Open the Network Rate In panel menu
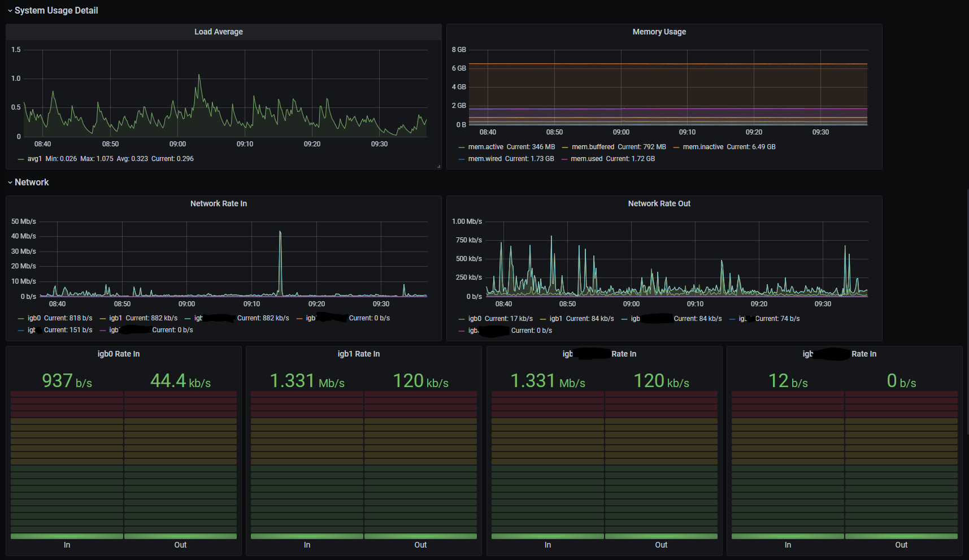 [219, 203]
